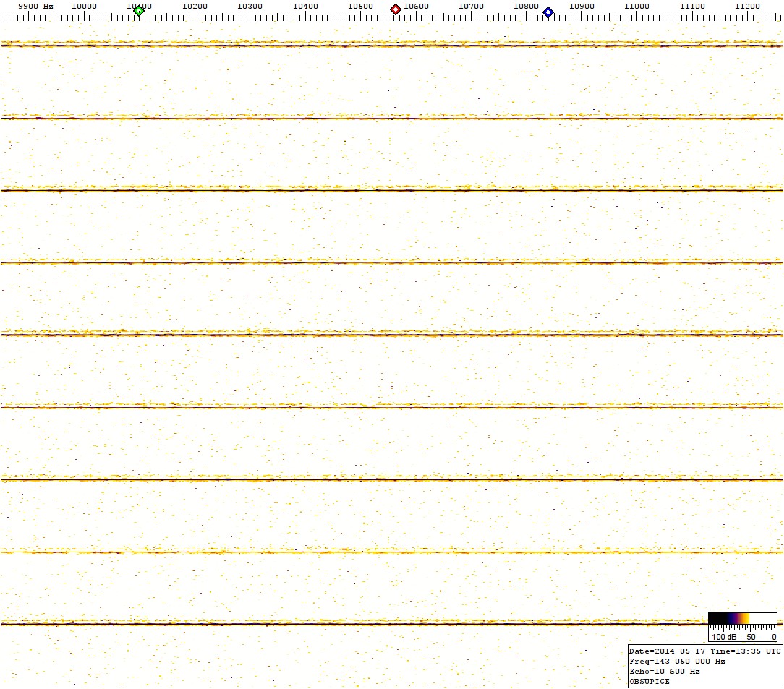Click the 10700 frequency ruler label

[471, 6]
